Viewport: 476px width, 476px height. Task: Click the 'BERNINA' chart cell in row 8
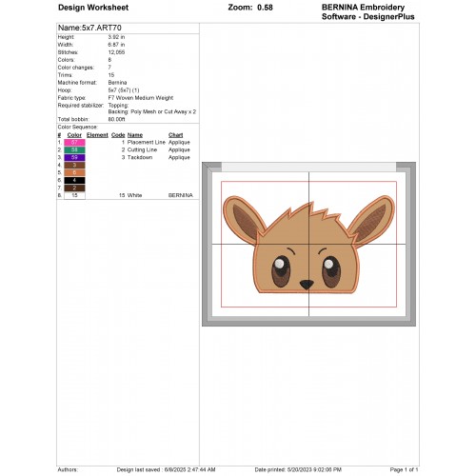(x=181, y=195)
